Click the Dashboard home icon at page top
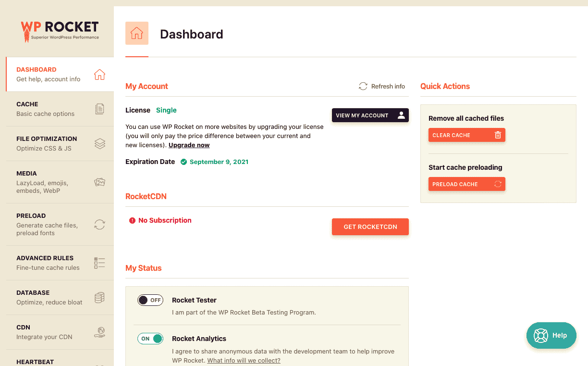This screenshot has width=588, height=366. pos(137,33)
